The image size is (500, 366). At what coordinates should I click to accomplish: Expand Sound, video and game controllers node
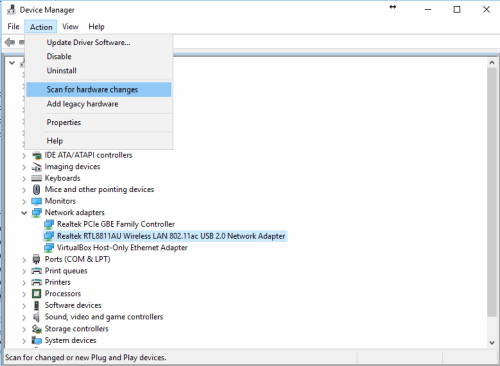point(24,317)
